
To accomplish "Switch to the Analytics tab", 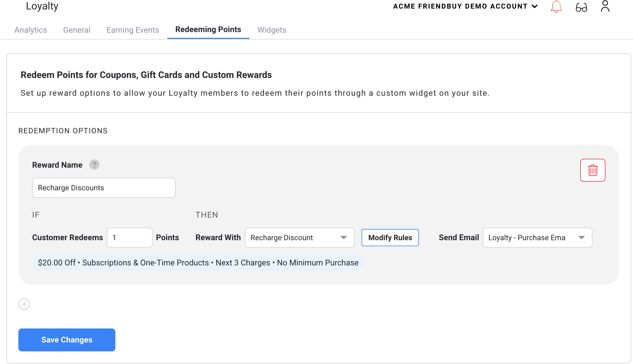I will pyautogui.click(x=31, y=30).
